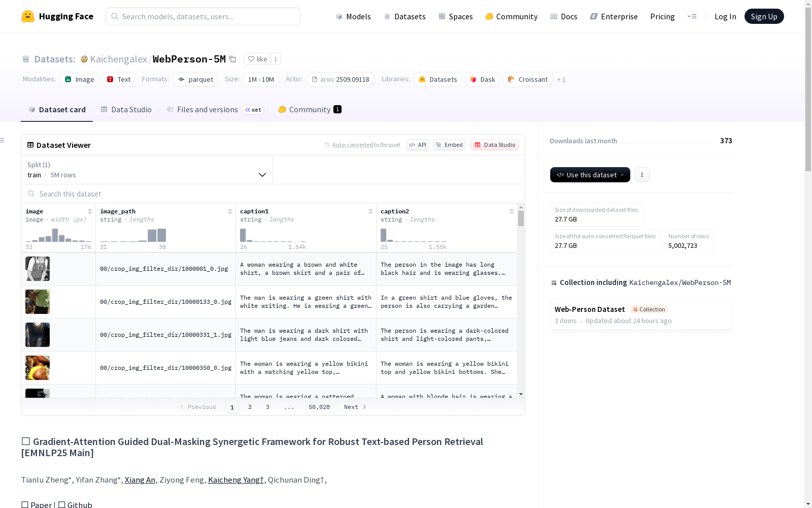
Task: Click the Datasets breadcrumb label
Action: (x=55, y=59)
